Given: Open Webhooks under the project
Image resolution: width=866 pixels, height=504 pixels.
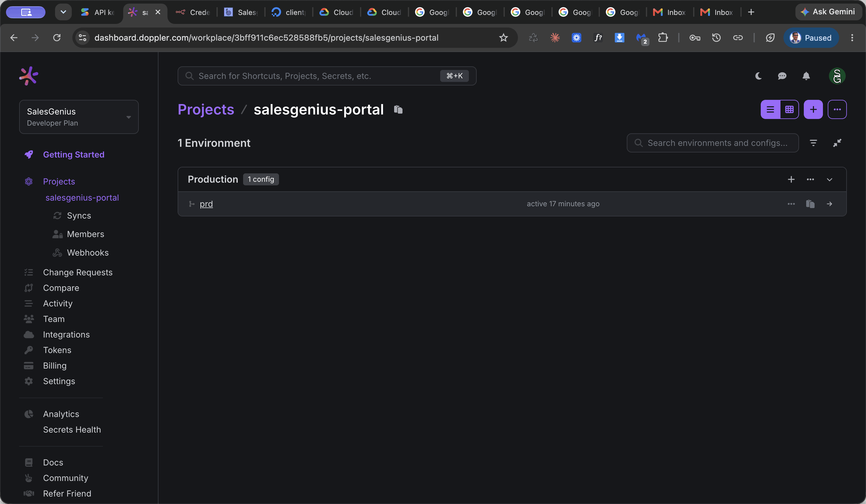Looking at the screenshot, I should pos(88,253).
